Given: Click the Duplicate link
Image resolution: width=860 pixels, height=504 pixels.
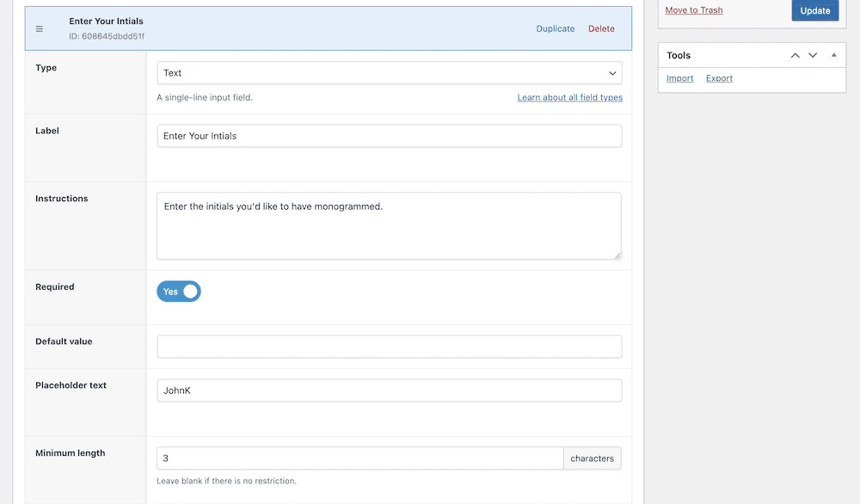Looking at the screenshot, I should click(555, 28).
